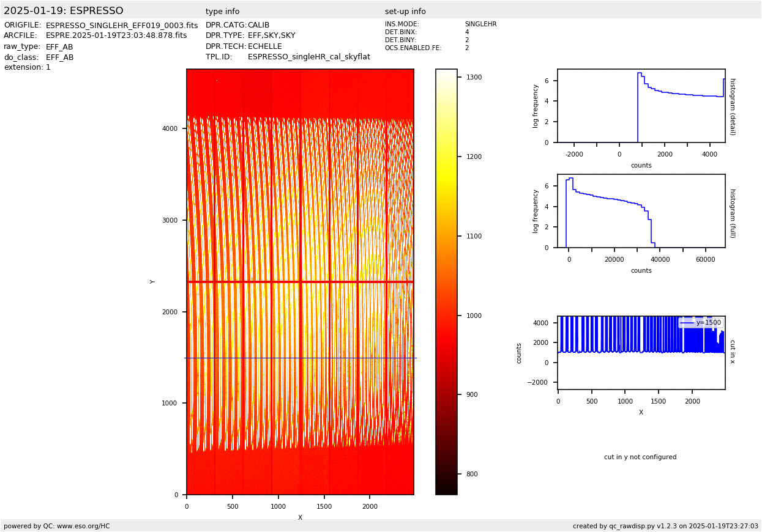Click the vertical color scale bar
The image size is (762, 532).
tap(446, 281)
